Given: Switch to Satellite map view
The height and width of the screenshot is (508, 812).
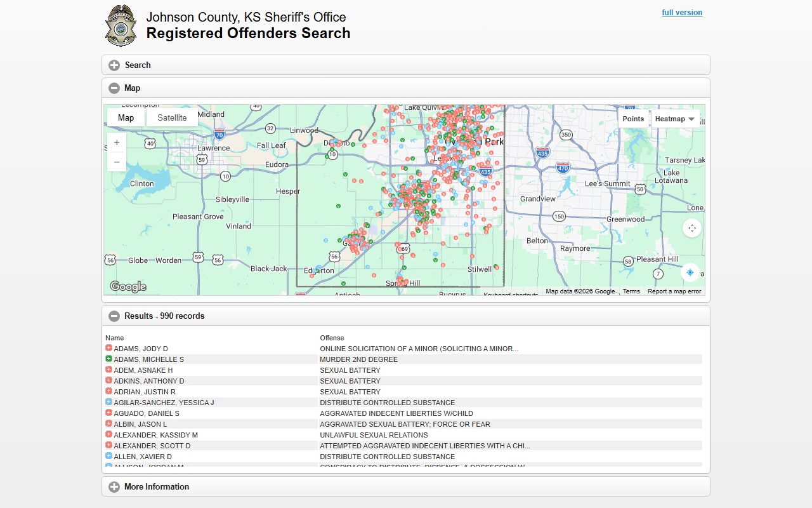Looking at the screenshot, I should 172,117.
